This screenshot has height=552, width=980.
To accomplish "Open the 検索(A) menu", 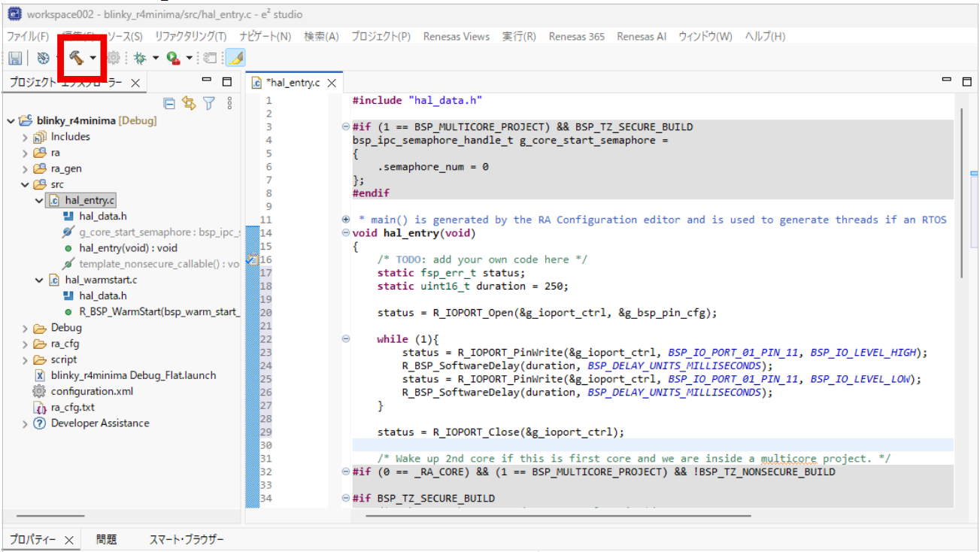I will 321,36.
